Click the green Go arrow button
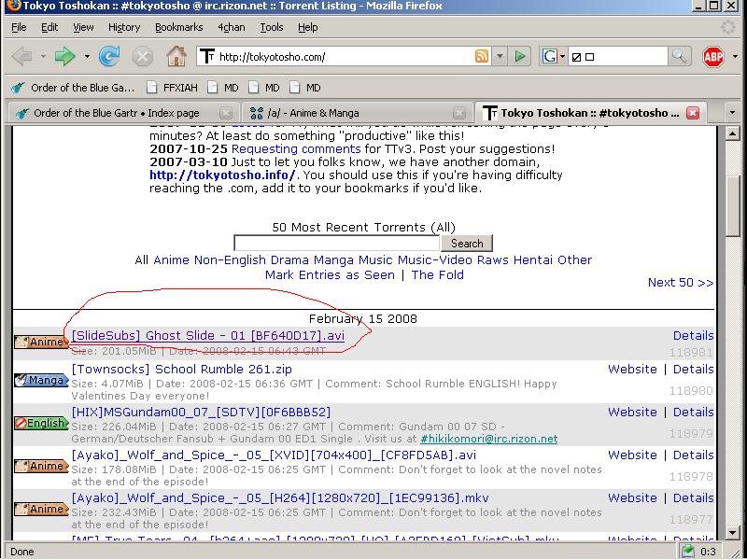 tap(520, 57)
